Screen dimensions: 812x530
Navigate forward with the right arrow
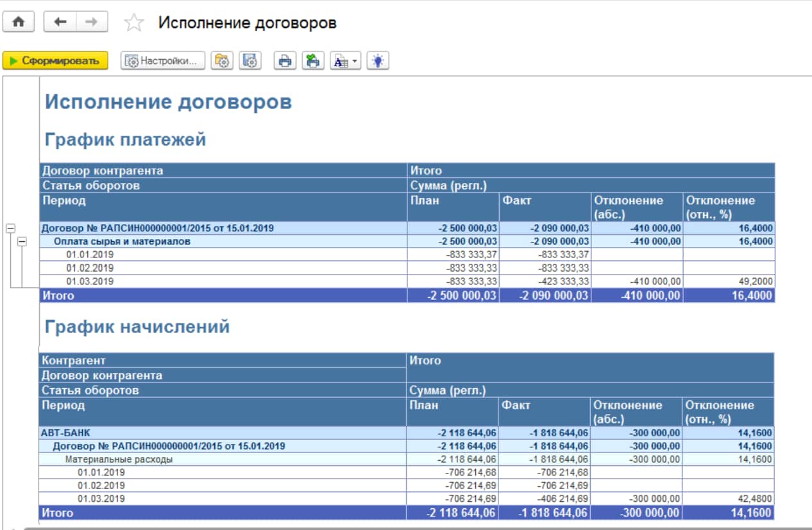click(92, 22)
